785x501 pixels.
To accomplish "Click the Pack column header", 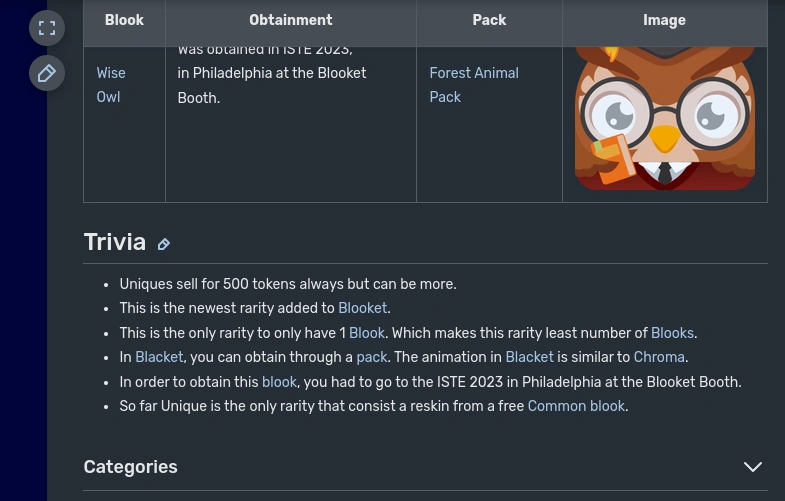I will click(489, 20).
